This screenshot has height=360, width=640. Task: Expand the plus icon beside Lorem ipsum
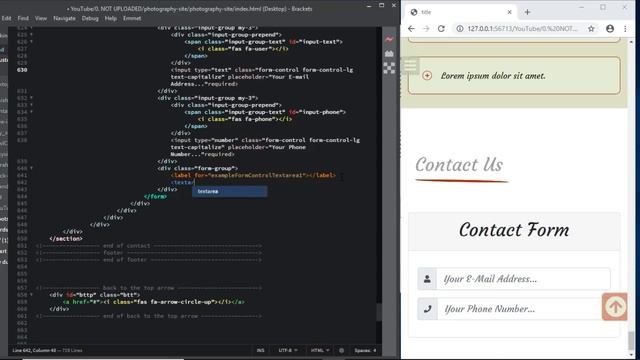427,76
